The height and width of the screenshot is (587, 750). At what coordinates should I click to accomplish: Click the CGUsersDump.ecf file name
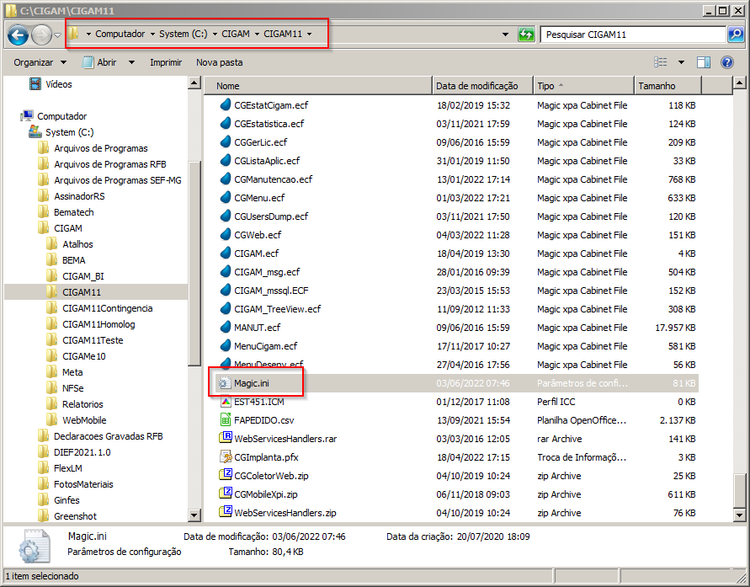click(x=271, y=216)
